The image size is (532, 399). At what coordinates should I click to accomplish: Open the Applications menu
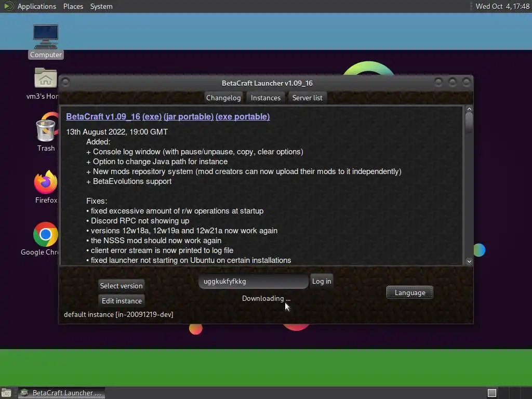(37, 6)
